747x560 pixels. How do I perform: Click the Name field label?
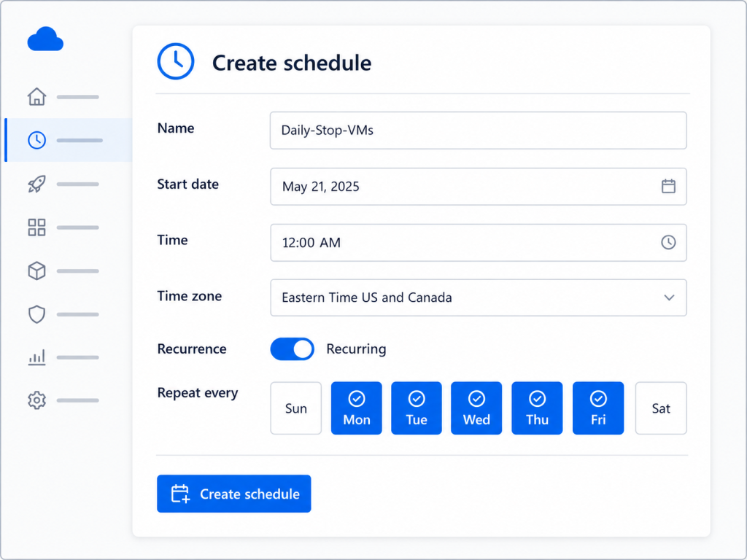176,128
